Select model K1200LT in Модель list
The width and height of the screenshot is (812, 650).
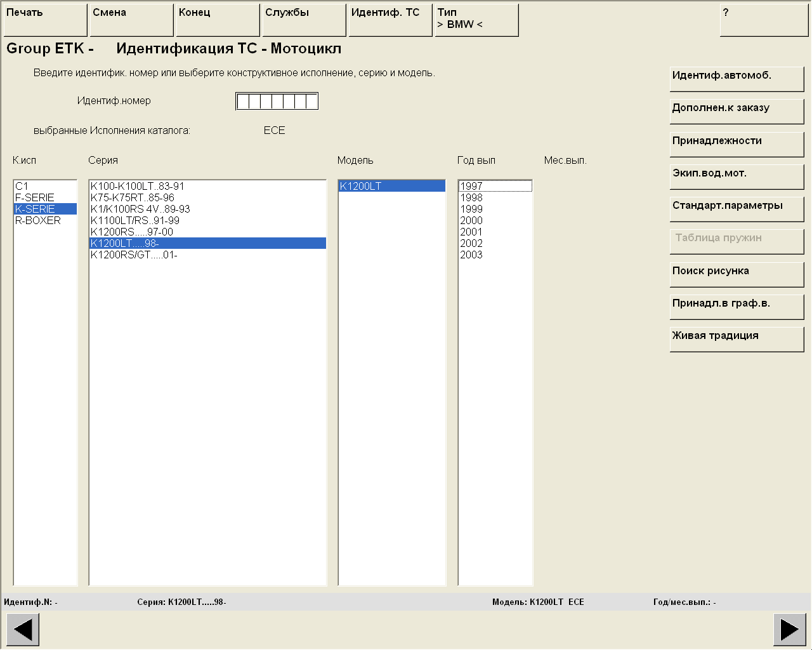coord(392,186)
